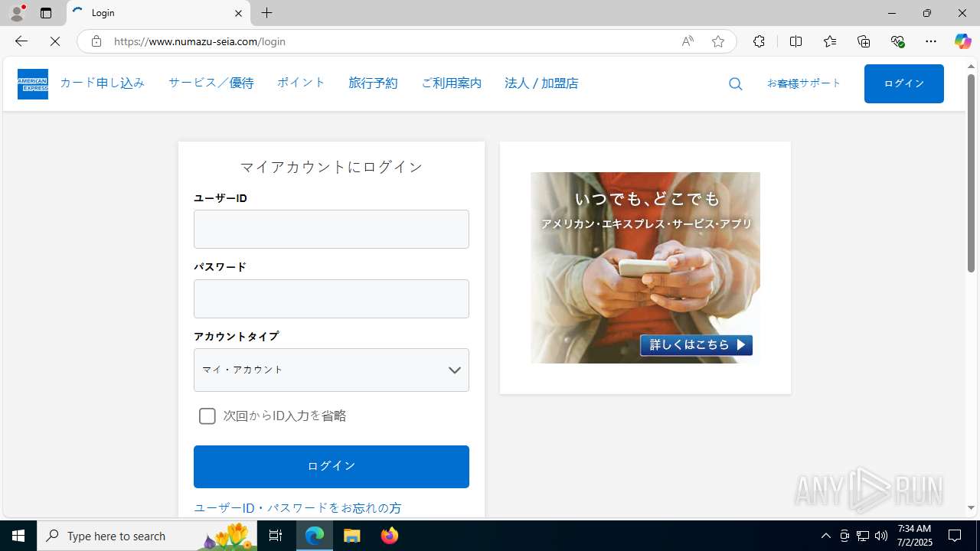Open Tab actions menu icon
Viewport: 980px width, 551px height.
point(46,13)
